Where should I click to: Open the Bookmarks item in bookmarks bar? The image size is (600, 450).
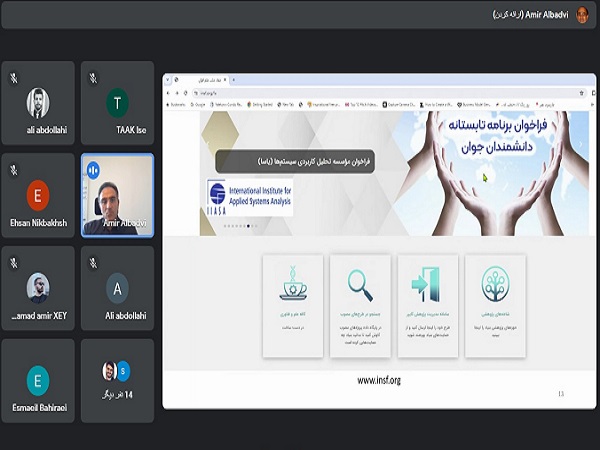pos(179,102)
